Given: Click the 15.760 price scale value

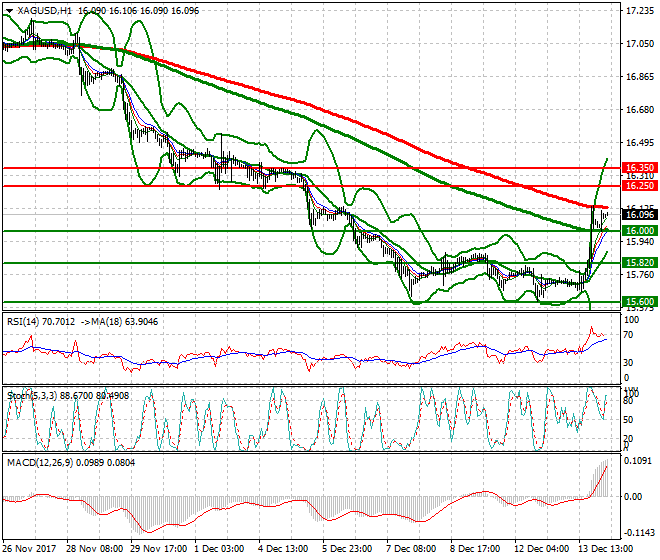Looking at the screenshot, I should coord(640,275).
